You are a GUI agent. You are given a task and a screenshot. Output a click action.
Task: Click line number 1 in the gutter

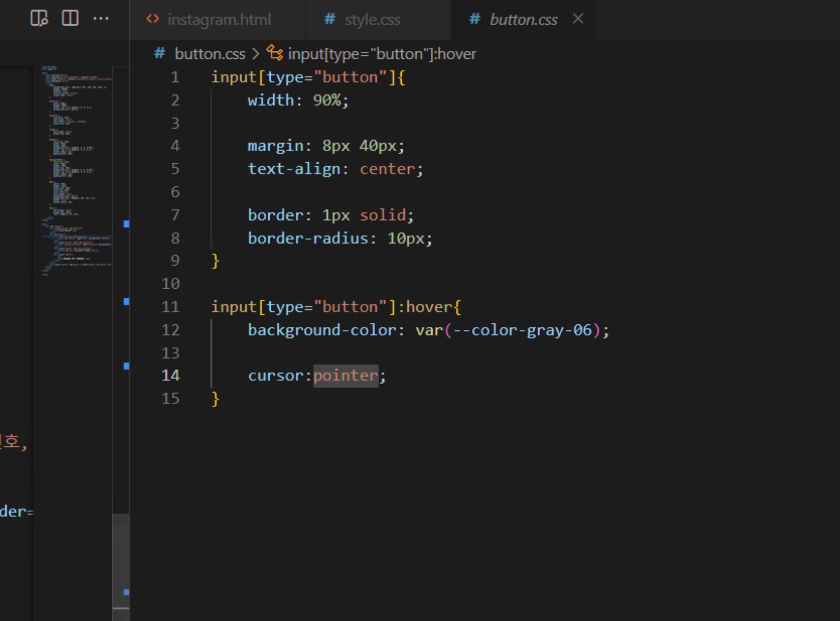click(x=175, y=78)
